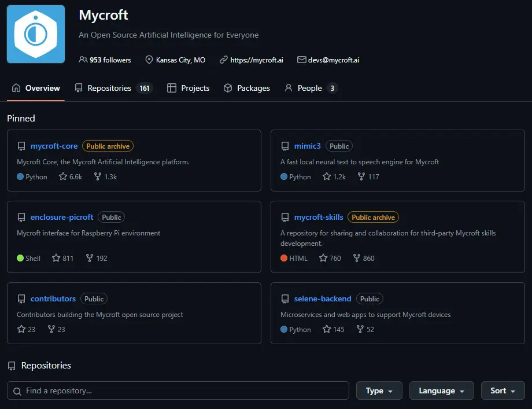The image size is (532, 409).
Task: View selene-backend stars 145
Action: coord(334,329)
